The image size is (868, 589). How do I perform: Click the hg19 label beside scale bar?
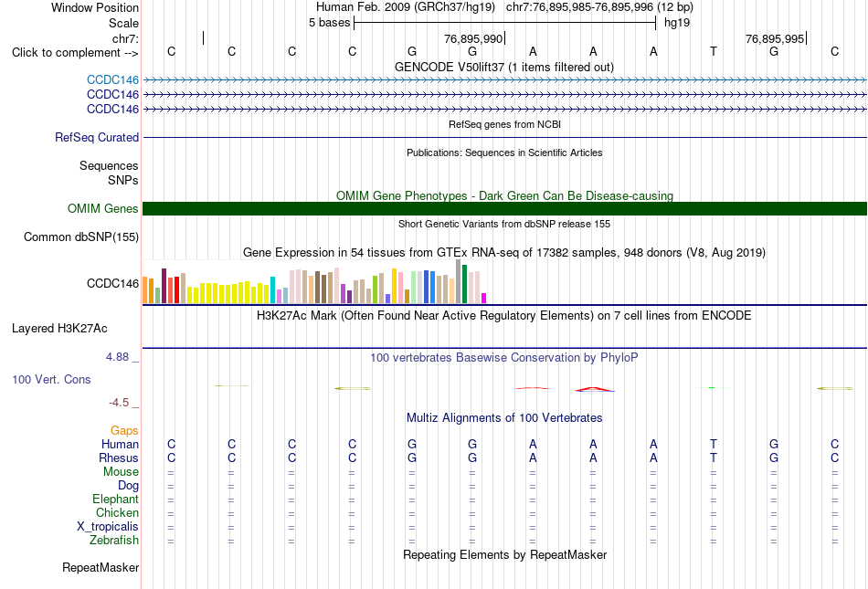(677, 23)
